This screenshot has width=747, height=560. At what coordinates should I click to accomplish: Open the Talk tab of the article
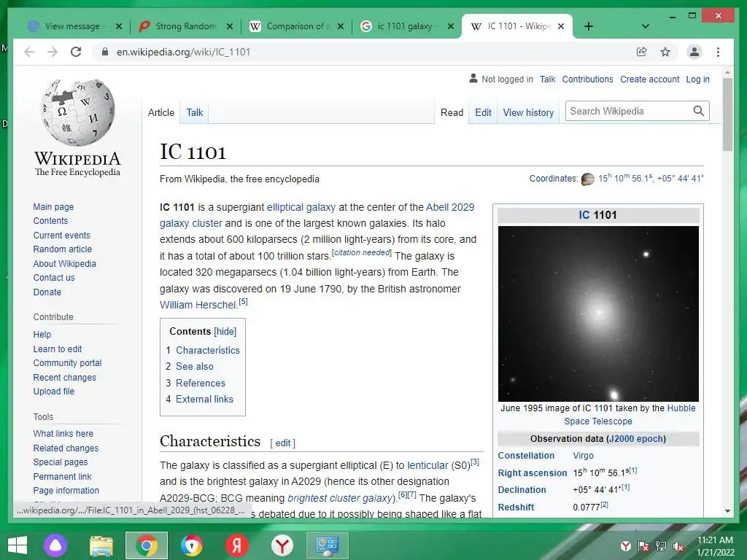[194, 112]
